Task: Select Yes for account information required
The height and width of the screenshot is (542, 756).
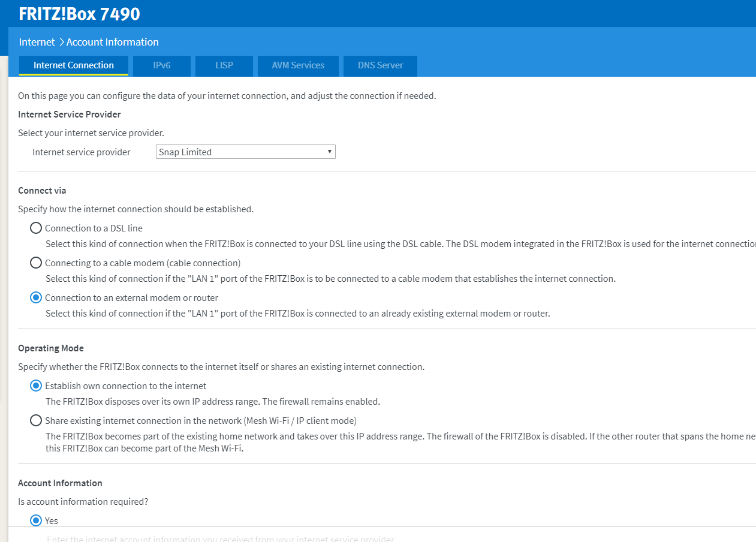Action: click(x=36, y=520)
